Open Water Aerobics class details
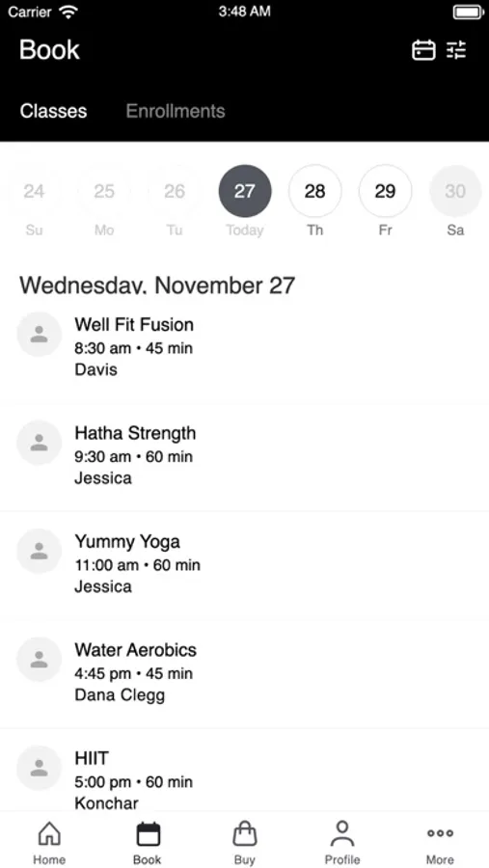Screen dimensions: 489x868 [244, 674]
